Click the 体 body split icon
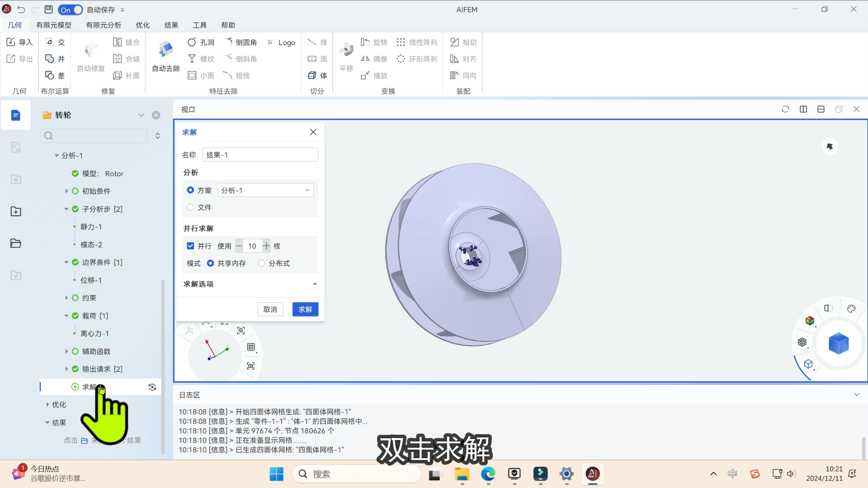The width and height of the screenshot is (868, 488). pyautogui.click(x=312, y=75)
